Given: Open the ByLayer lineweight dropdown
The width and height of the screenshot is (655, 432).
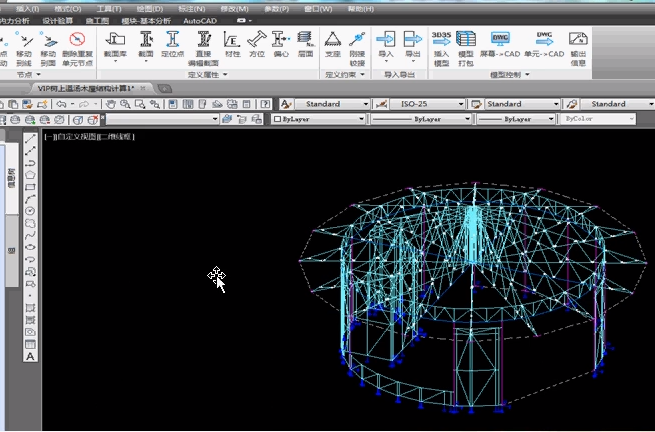Looking at the screenshot, I should tap(515, 119).
